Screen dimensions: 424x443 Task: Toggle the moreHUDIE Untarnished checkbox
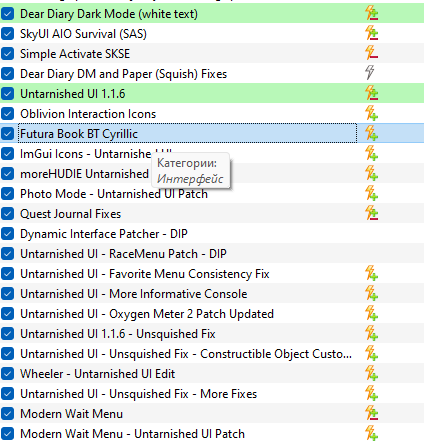click(x=7, y=174)
